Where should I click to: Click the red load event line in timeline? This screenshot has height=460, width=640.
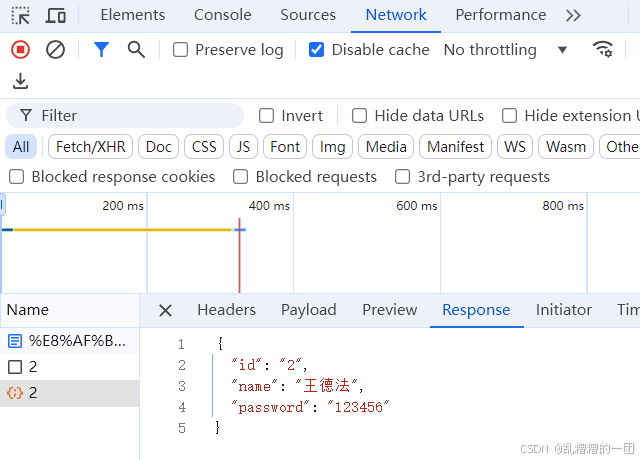click(x=240, y=255)
